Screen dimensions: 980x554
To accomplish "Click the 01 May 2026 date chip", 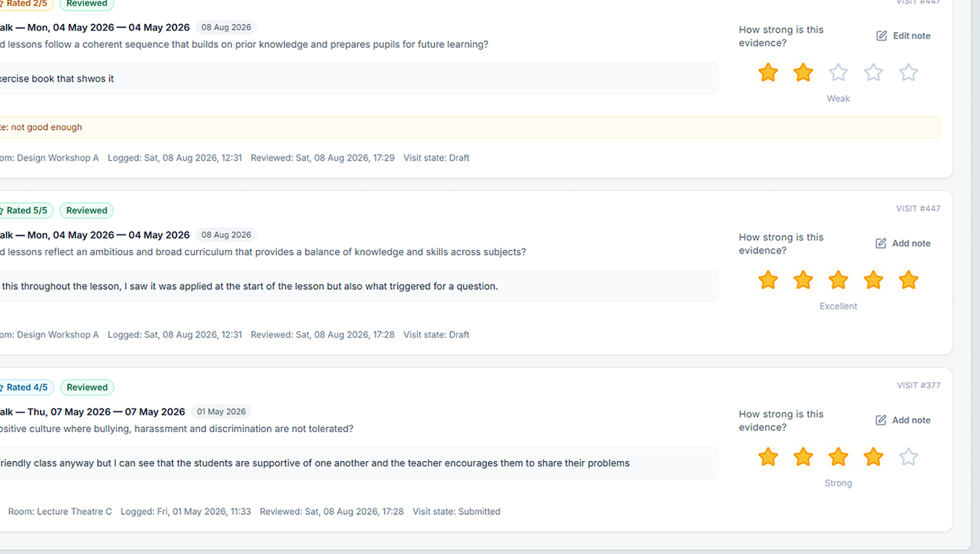I will (221, 412).
